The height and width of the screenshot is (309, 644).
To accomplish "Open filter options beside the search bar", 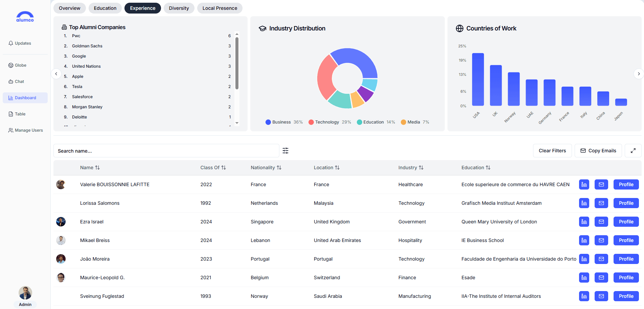I will click(x=285, y=150).
